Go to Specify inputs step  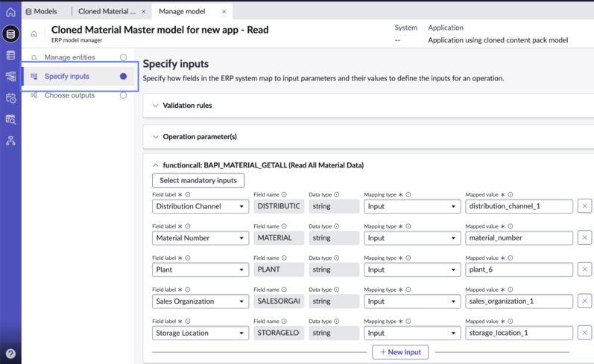tap(66, 76)
